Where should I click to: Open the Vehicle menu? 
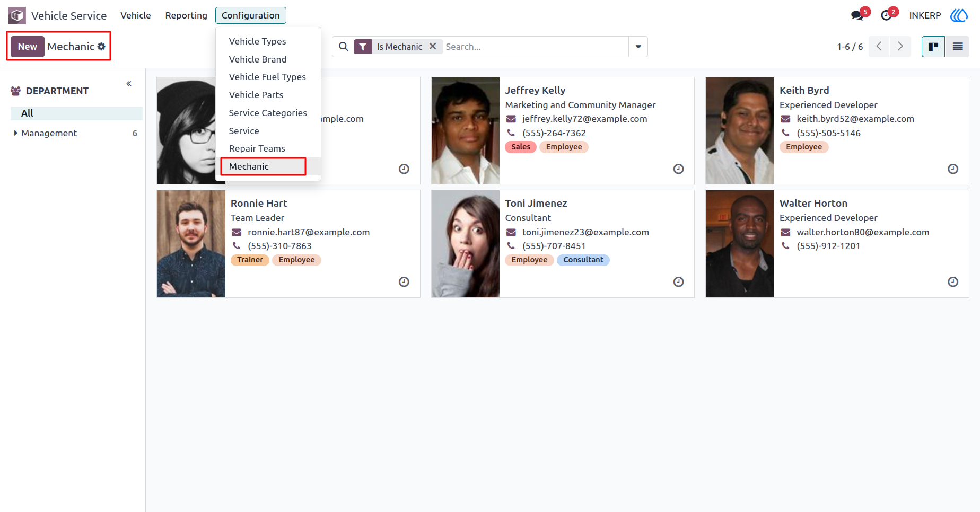(136, 15)
